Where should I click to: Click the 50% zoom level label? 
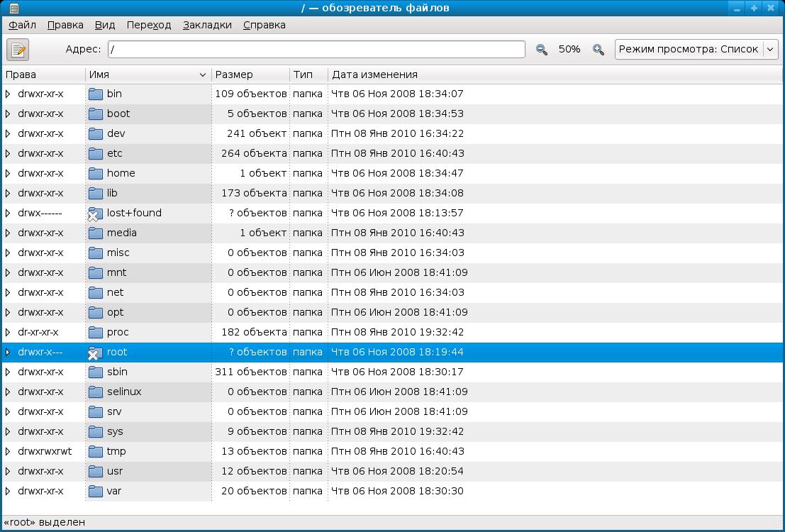[x=569, y=49]
